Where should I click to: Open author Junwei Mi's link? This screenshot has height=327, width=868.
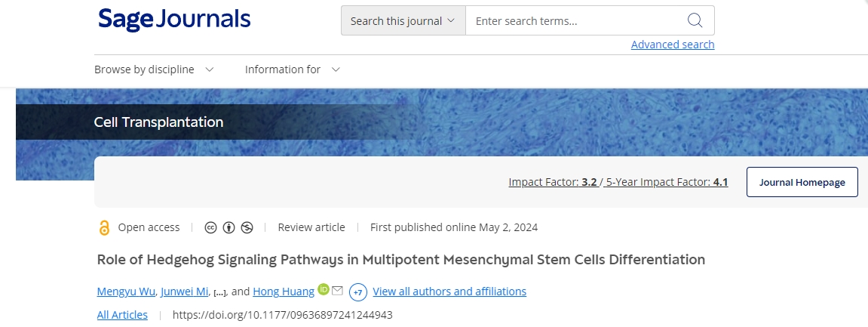click(184, 292)
